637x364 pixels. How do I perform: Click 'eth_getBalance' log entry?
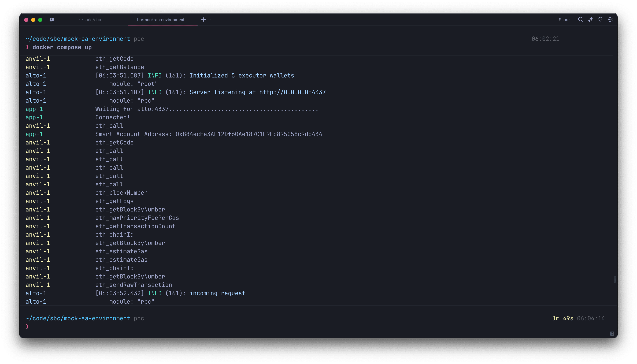click(120, 67)
